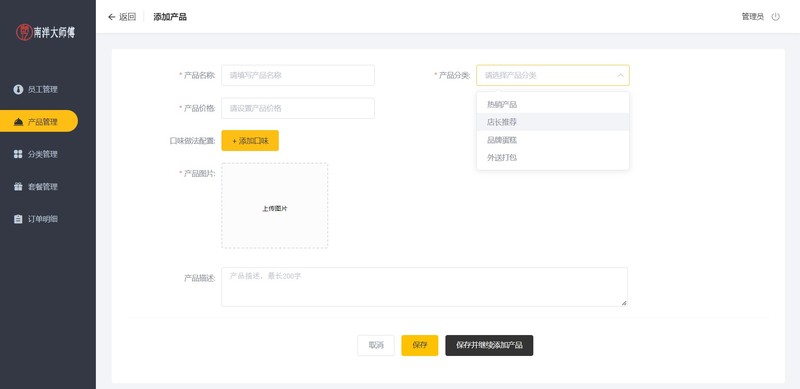The image size is (800, 389).
Task: Click the 取消 button
Action: pos(376,345)
